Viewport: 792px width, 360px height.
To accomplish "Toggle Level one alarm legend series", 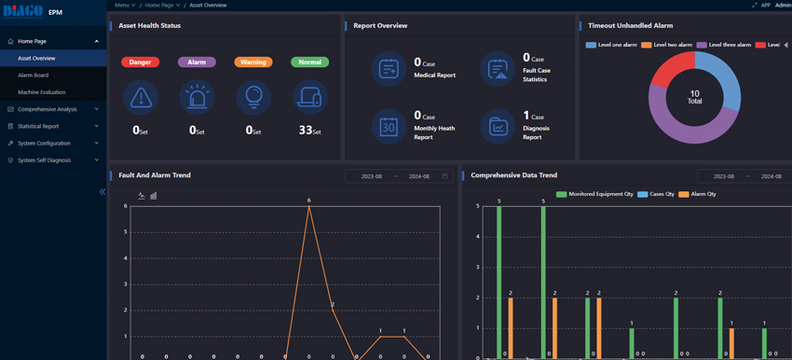I will tap(611, 45).
